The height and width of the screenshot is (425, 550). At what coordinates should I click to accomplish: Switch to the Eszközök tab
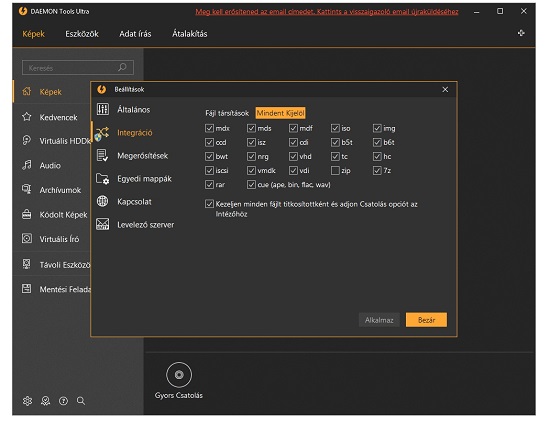[82, 34]
